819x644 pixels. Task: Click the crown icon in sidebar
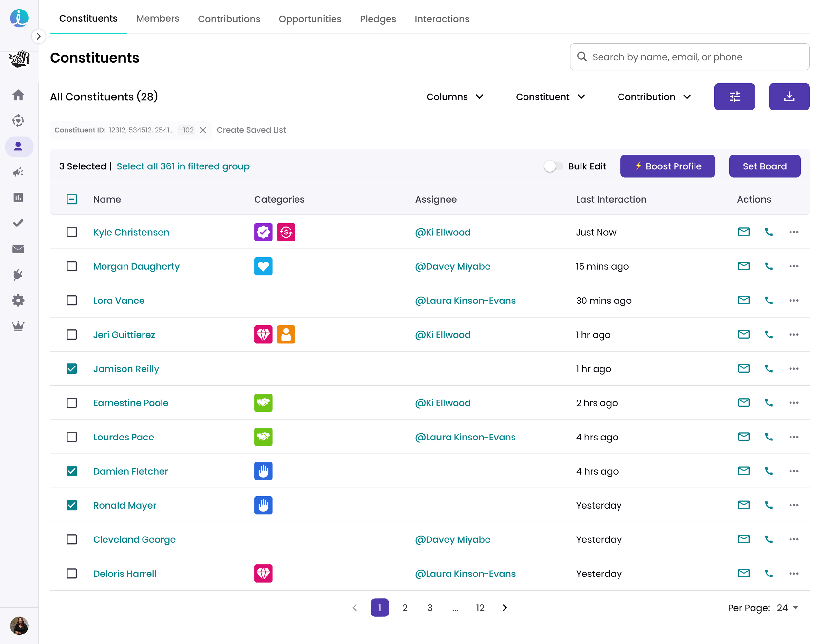pos(18,326)
